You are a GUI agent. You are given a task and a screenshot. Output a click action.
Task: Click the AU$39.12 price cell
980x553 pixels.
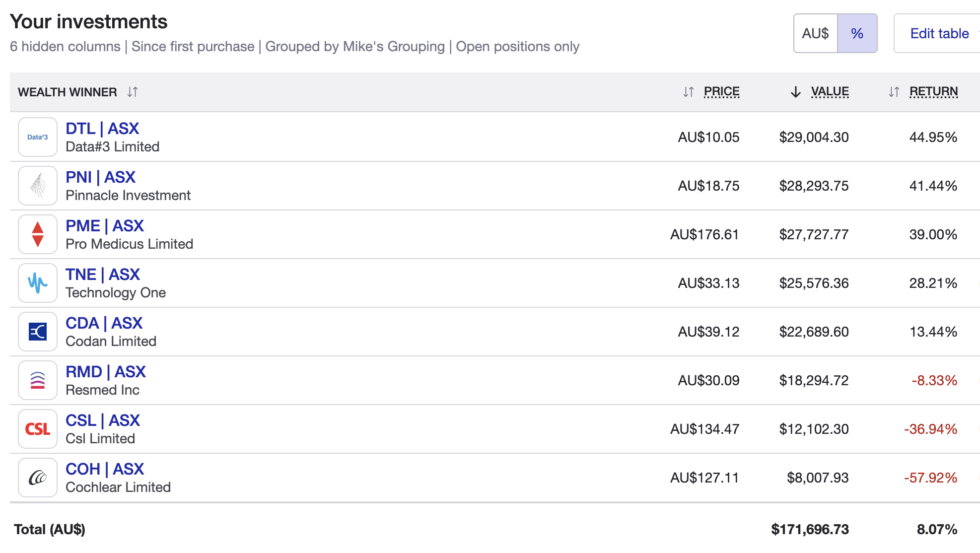pyautogui.click(x=709, y=332)
